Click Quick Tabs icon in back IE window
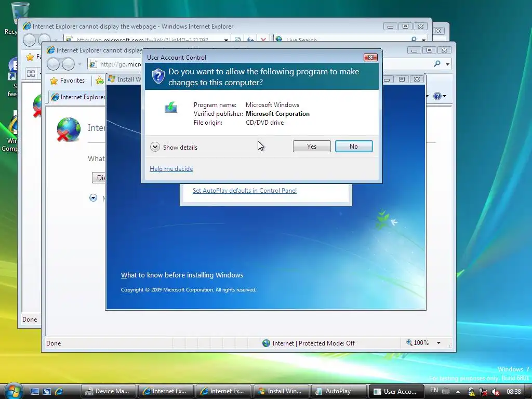Viewport: 532px width, 399px height. 31,73
